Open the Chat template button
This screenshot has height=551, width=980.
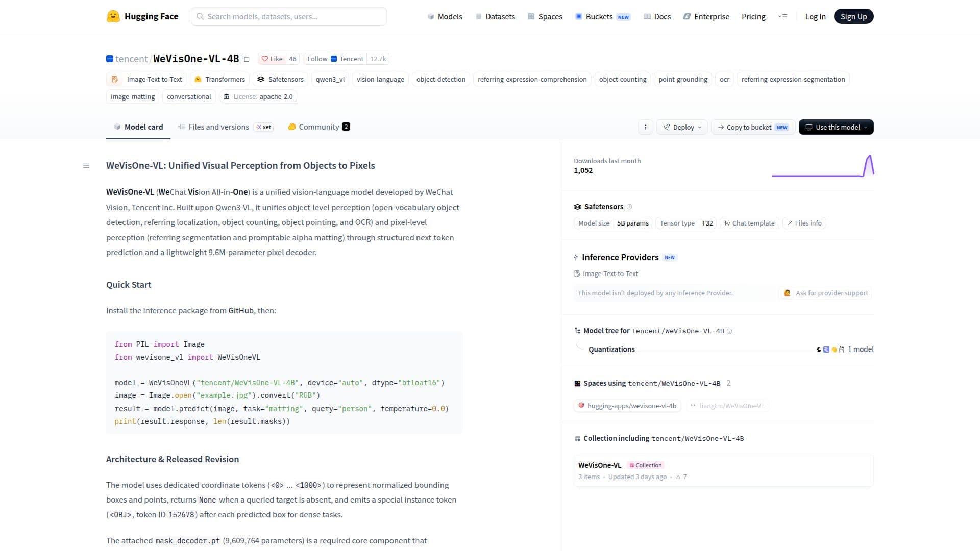(749, 223)
